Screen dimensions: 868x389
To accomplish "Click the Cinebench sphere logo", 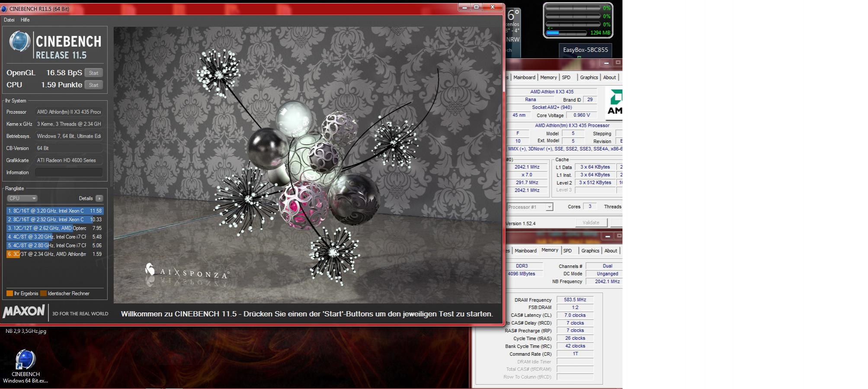I will [20, 42].
